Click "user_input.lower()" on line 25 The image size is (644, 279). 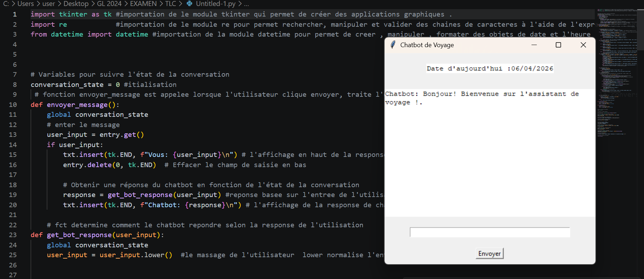coord(136,255)
